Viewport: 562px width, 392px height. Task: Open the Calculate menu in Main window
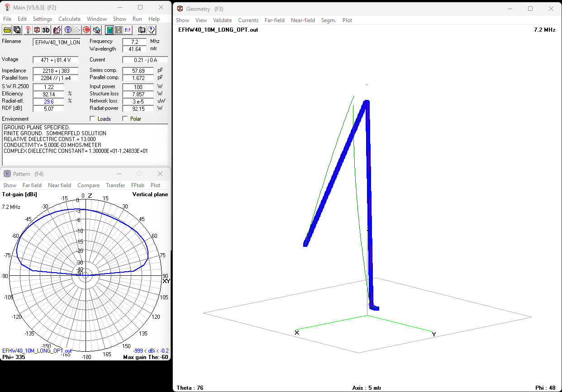click(69, 19)
